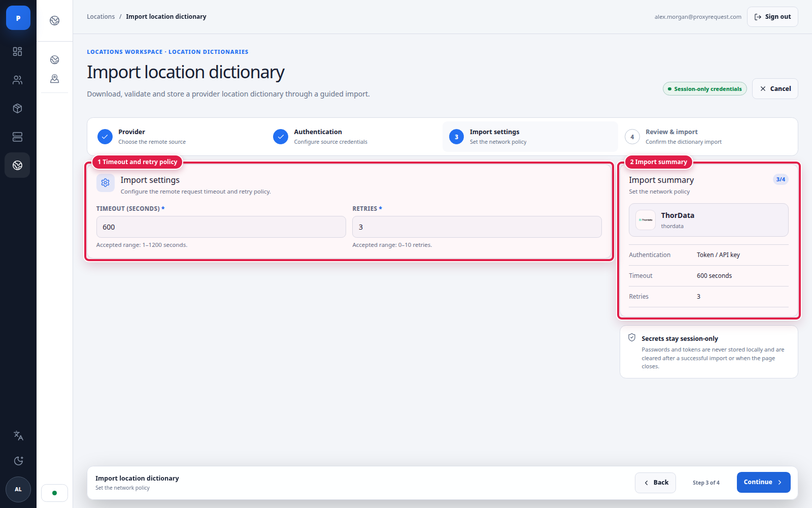Screen dimensions: 812x508
Task: Click the ThorData provider logo
Action: [x=646, y=220]
